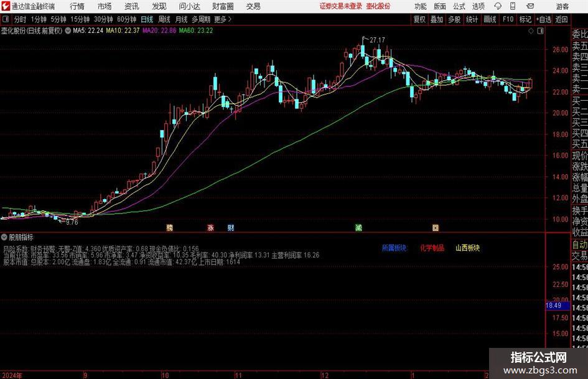The width and height of the screenshot is (588, 379).
Task: Switch to 30分钟 chart period
Action: (x=103, y=19)
